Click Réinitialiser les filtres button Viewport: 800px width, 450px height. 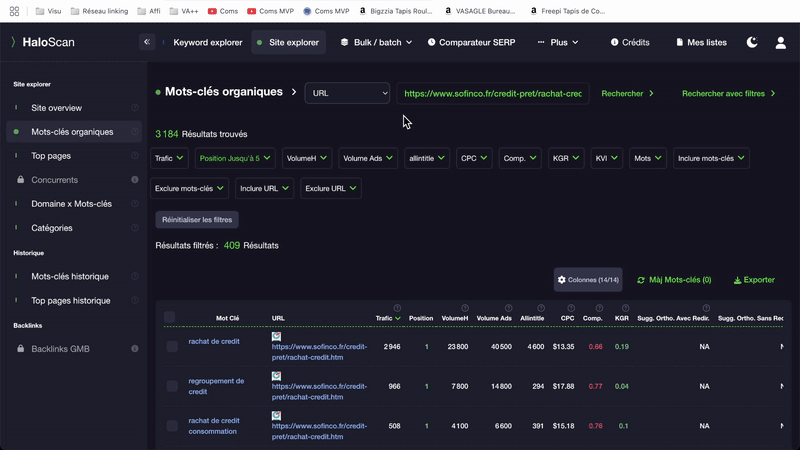[197, 220]
